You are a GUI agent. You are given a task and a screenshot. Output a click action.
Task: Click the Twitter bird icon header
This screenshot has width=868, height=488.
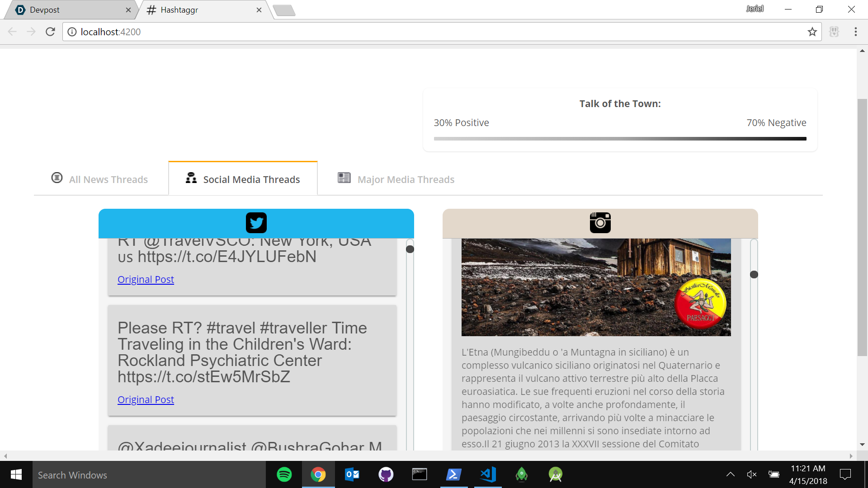(256, 223)
